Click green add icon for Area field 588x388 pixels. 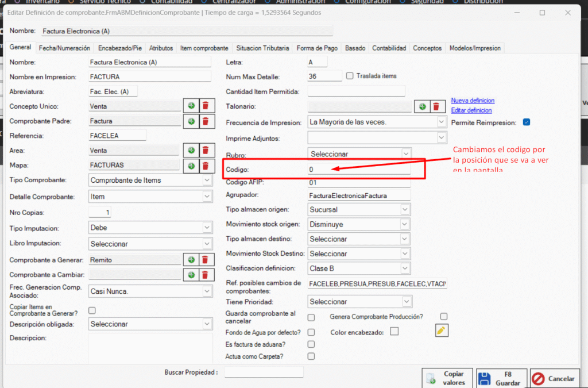tap(191, 151)
